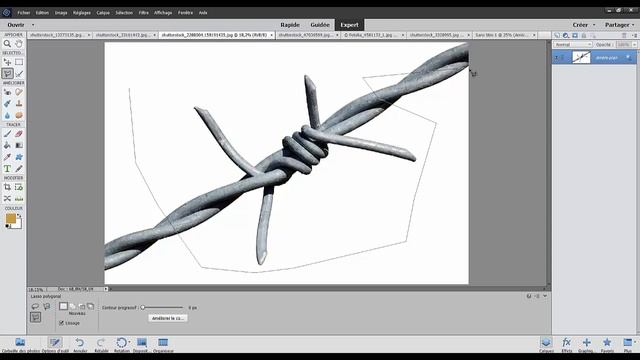Select the Polygonal Lasso tool in toolbox
Image resolution: width=640 pixels, height=360 pixels.
pos(7,73)
